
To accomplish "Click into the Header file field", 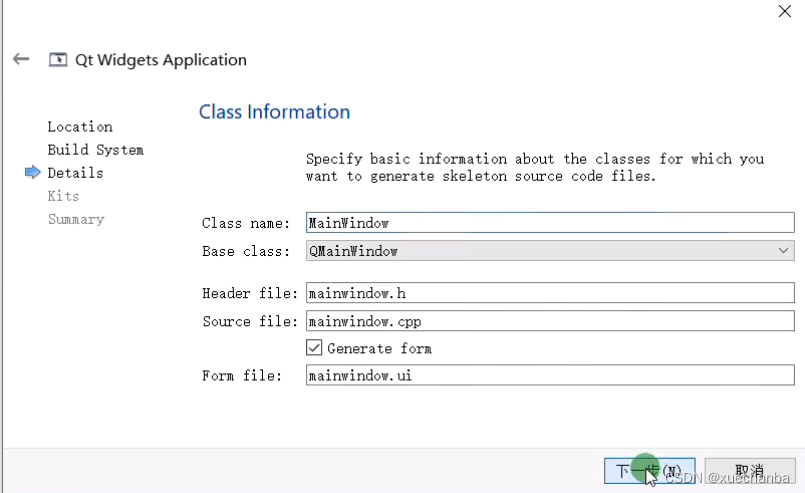I will pyautogui.click(x=550, y=293).
